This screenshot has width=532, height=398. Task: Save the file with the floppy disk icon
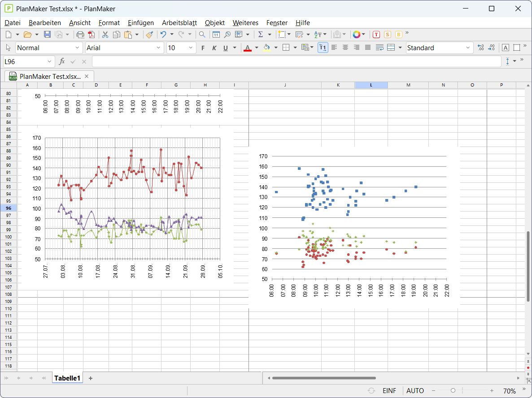click(x=47, y=34)
